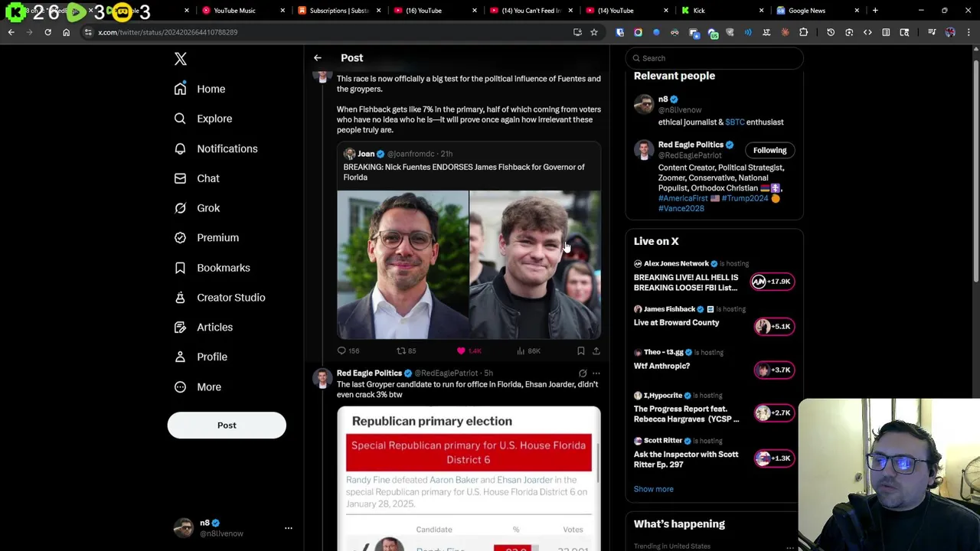
Task: Click the address bar URL
Action: pyautogui.click(x=168, y=32)
